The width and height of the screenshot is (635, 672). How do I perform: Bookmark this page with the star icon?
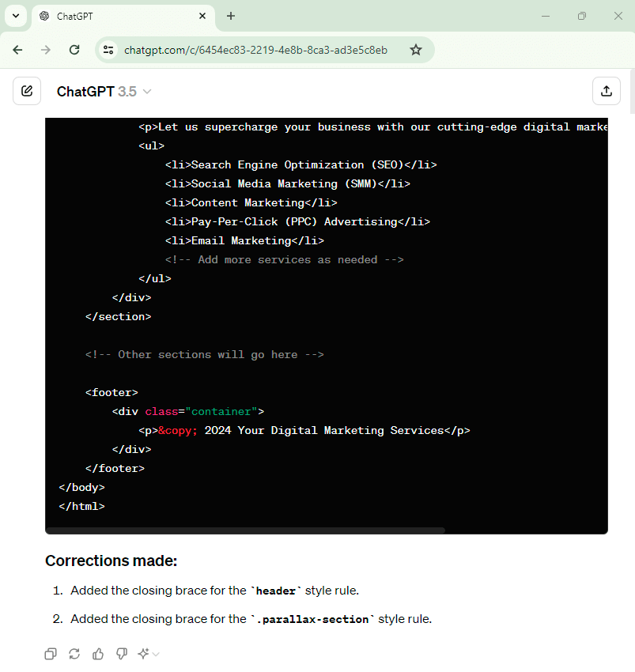click(x=415, y=50)
